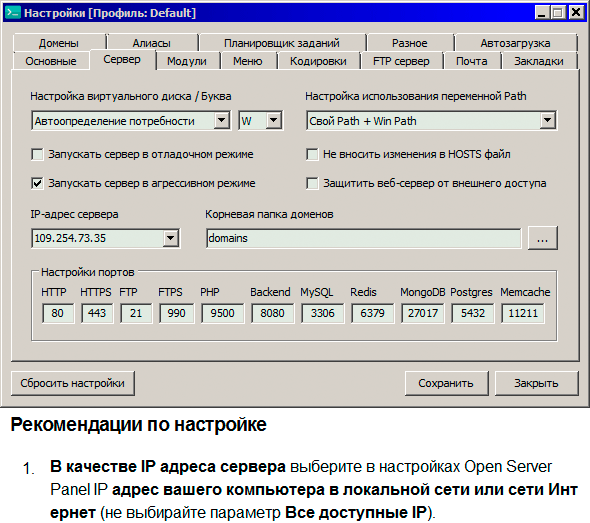The image size is (590, 523).
Task: Check Не вносить изменения в HOSTS файл
Action: click(312, 154)
